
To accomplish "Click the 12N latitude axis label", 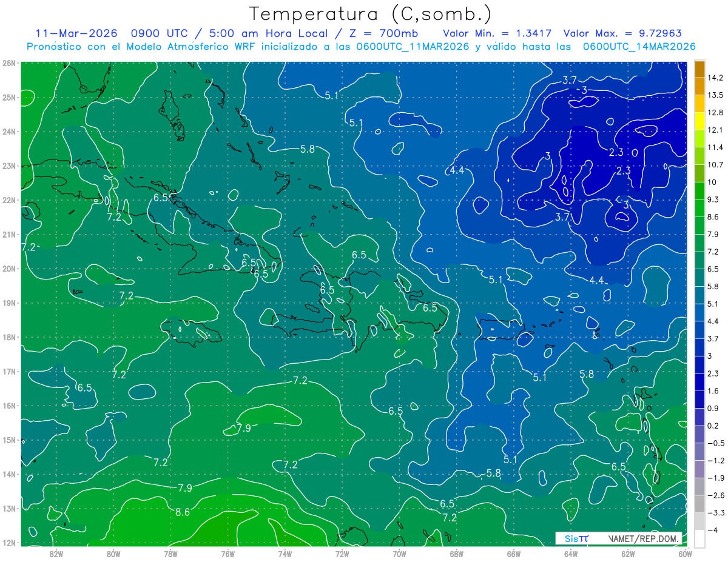I will [x=8, y=543].
